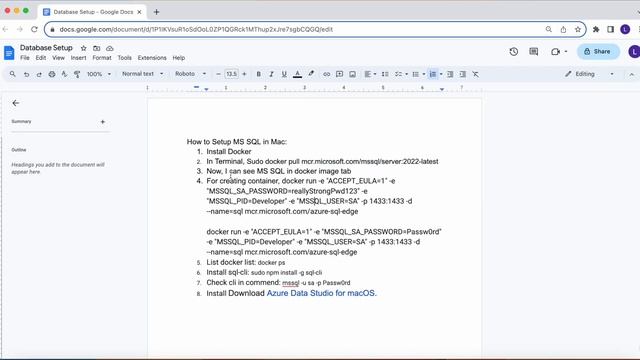Bookmark this page with star icon
Image resolution: width=640 pixels, height=360 pixels.
tap(578, 29)
